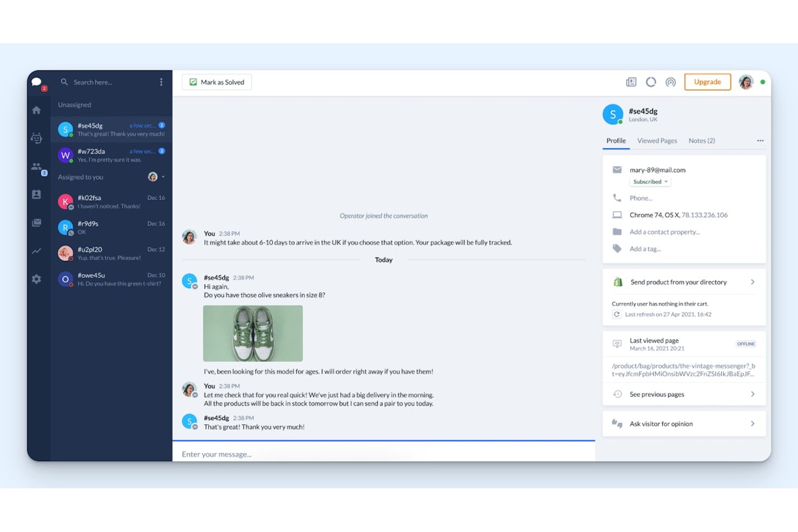Open the vintage-messenger product page URL
The image size is (798, 532).
tap(683, 370)
